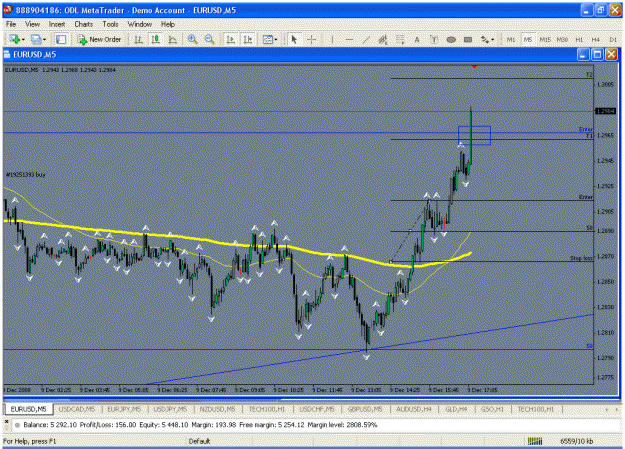Image resolution: width=625 pixels, height=449 pixels.
Task: Switch to the EURJPY,M5 chart tab
Action: point(124,409)
